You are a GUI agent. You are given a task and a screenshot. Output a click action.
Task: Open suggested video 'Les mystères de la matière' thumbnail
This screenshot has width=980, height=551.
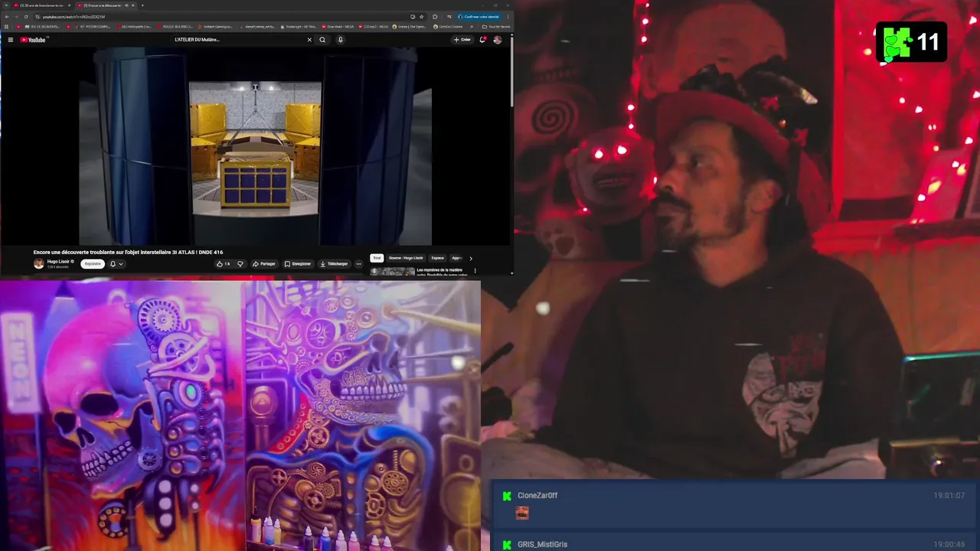tap(393, 271)
